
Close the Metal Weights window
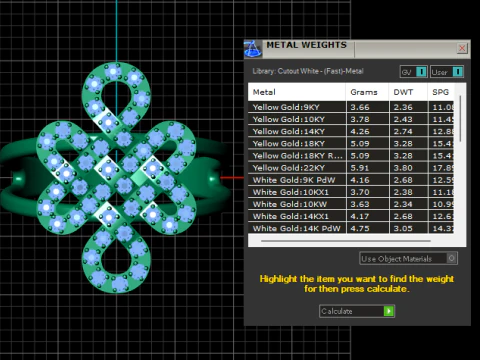[x=462, y=48]
